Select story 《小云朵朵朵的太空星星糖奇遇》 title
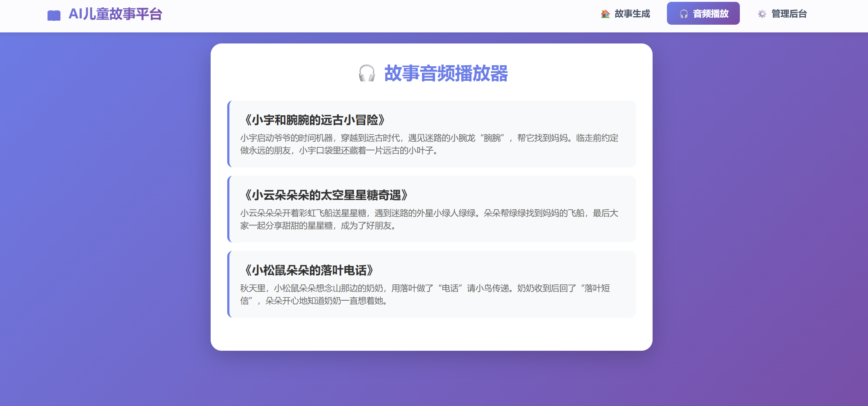The width and height of the screenshot is (868, 406). [x=326, y=195]
